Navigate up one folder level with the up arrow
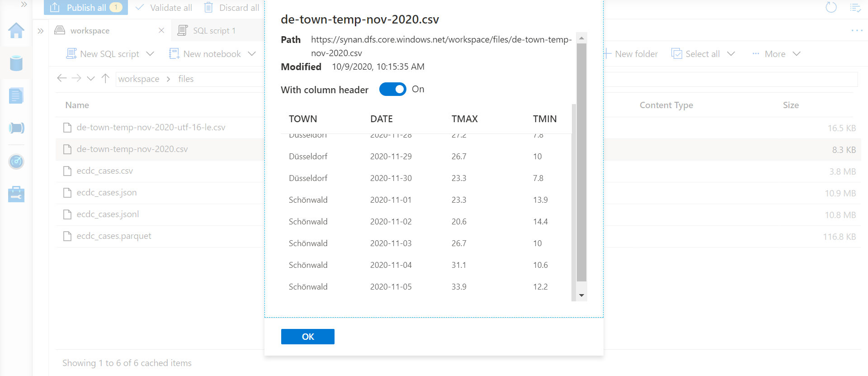The image size is (868, 376). coord(105,78)
